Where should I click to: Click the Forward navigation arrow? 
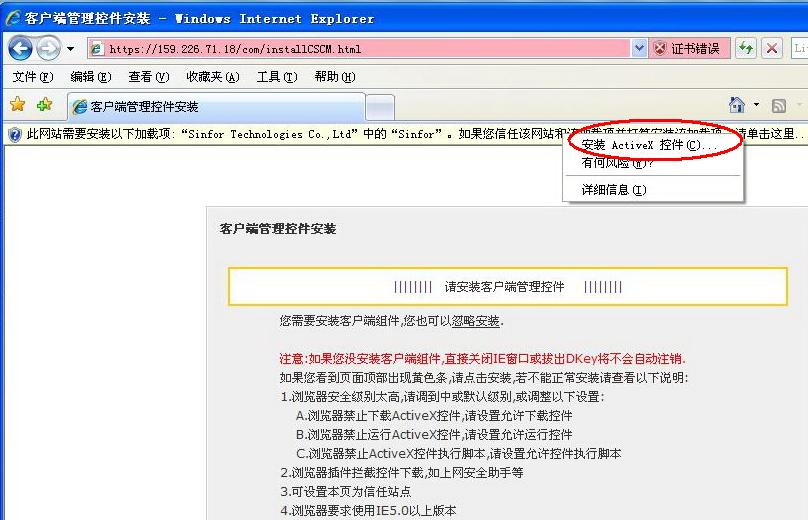coord(48,48)
